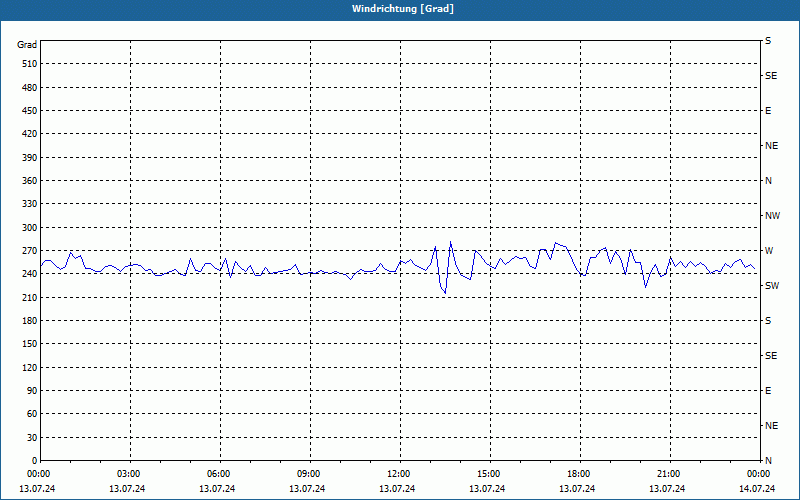Click the wind direction dip near 13:30
Screen dimensions: 800x500
point(445,293)
